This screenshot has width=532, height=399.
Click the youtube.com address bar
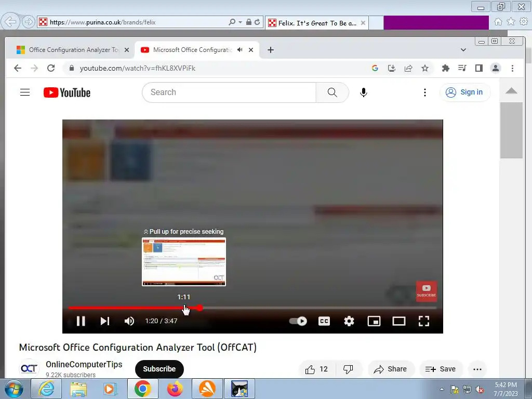(x=217, y=68)
